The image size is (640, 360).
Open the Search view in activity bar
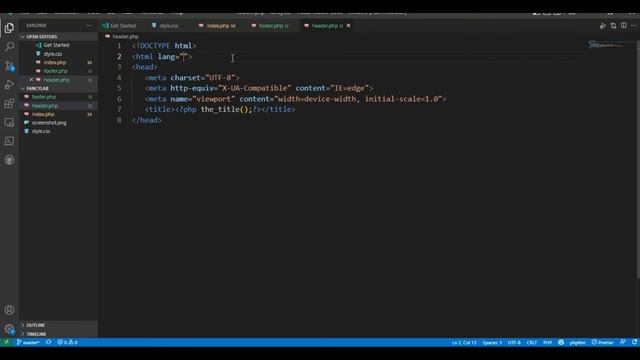point(9,47)
